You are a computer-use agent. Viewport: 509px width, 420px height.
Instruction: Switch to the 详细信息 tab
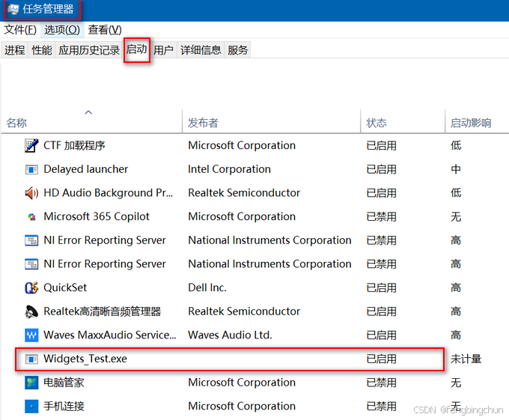tap(201, 50)
